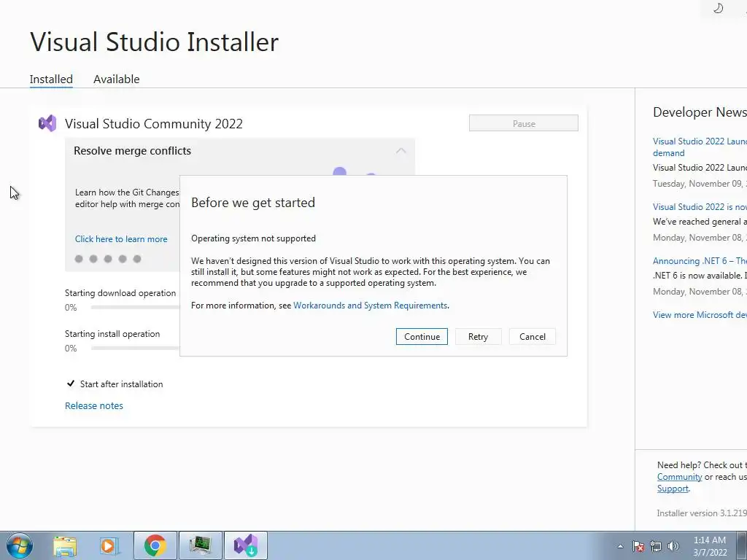Collapse the Resolve merge conflicts panel
The width and height of the screenshot is (747, 560).
(x=401, y=151)
